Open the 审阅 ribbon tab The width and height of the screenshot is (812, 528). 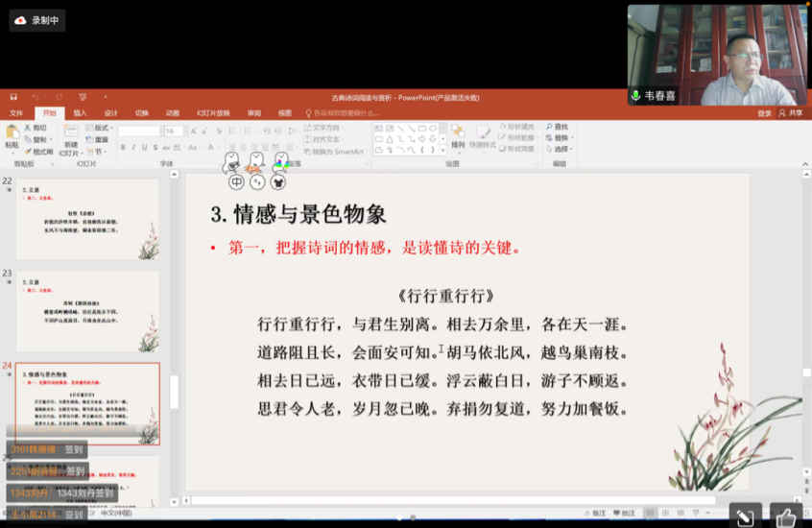[253, 113]
